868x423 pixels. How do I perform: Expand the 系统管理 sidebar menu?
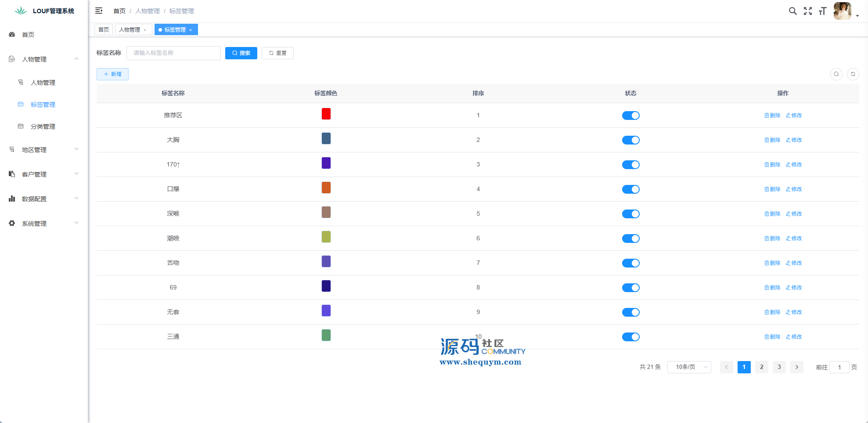point(44,224)
